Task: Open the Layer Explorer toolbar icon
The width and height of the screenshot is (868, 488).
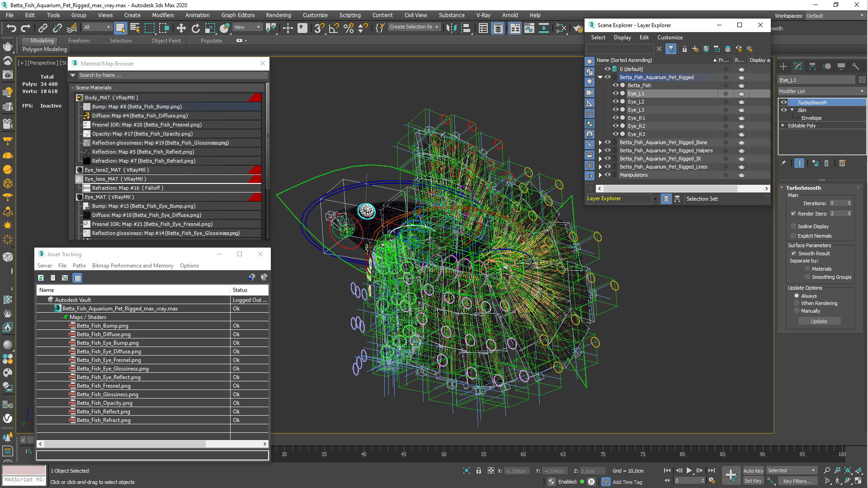Action: 498,28
